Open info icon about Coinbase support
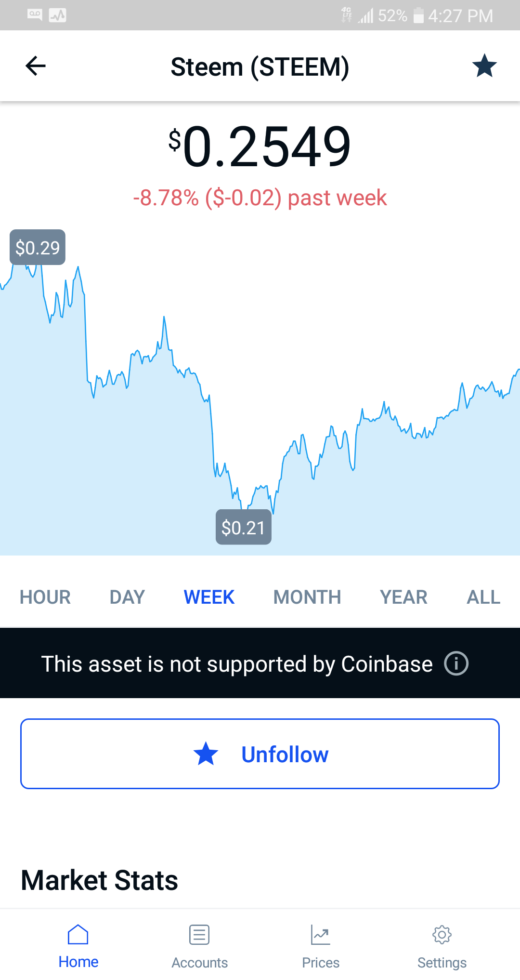 click(456, 663)
